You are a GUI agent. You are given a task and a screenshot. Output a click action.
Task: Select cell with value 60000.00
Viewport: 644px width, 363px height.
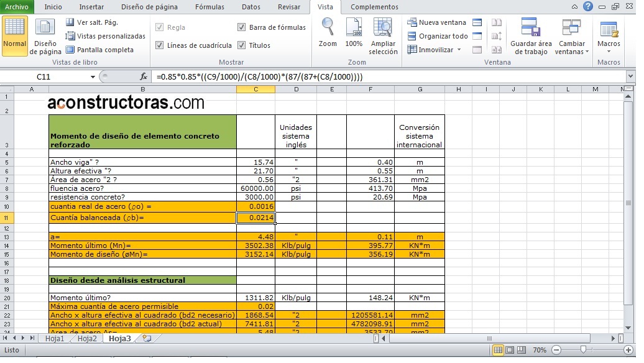(x=255, y=188)
